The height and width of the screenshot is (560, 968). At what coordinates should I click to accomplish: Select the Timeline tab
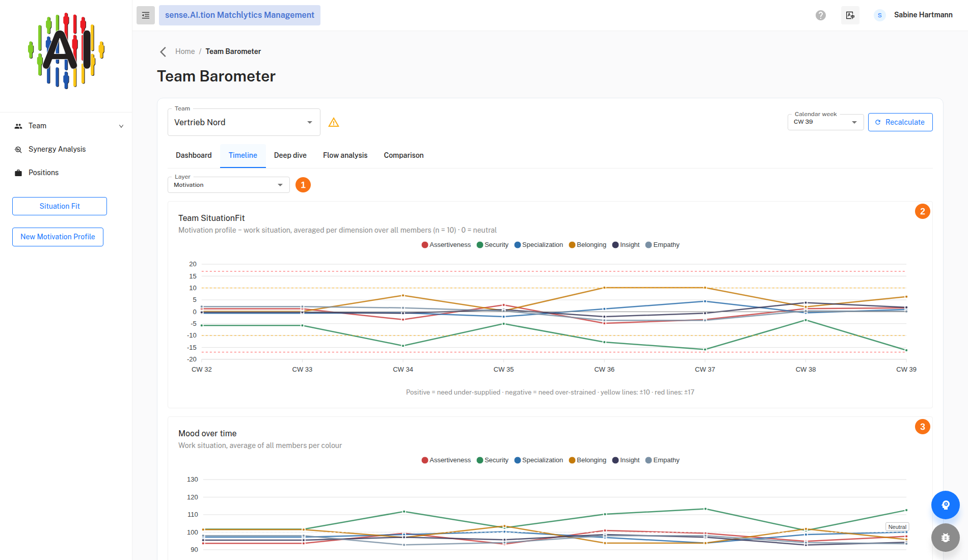[243, 155]
